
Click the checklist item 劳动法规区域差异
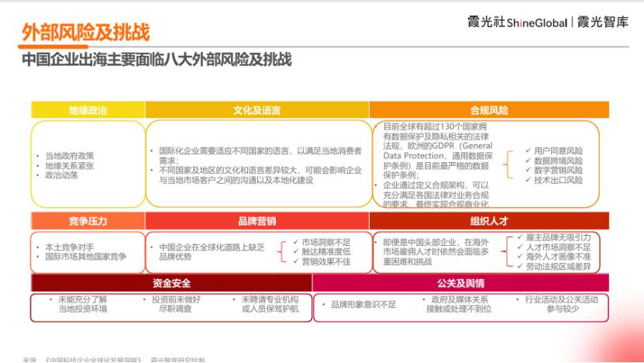tap(558, 266)
